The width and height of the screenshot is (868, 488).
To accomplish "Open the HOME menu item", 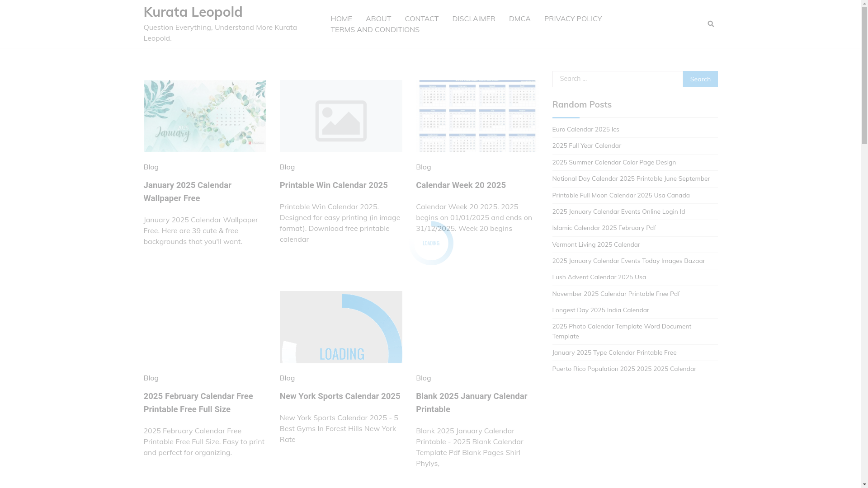I will pos(341,19).
